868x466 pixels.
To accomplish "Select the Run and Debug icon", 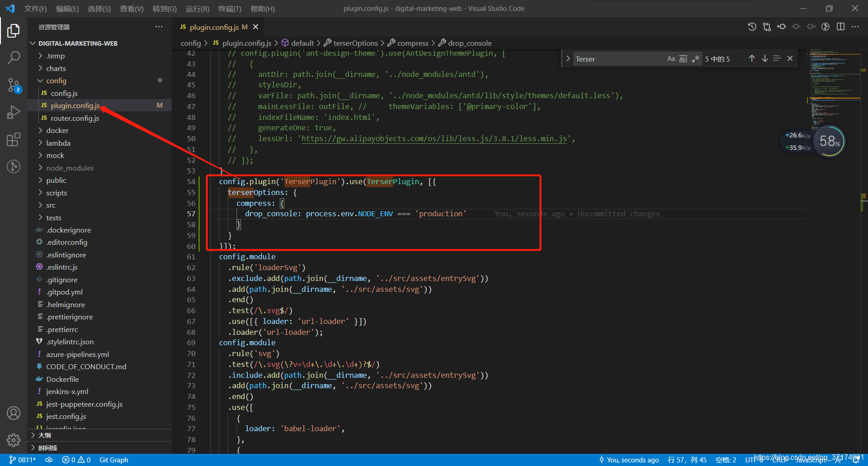I will click(14, 112).
